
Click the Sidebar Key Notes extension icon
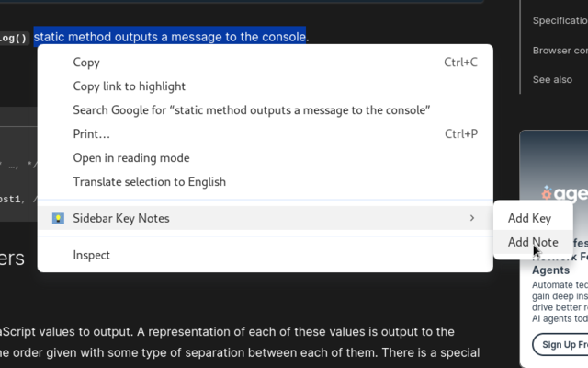pos(58,218)
